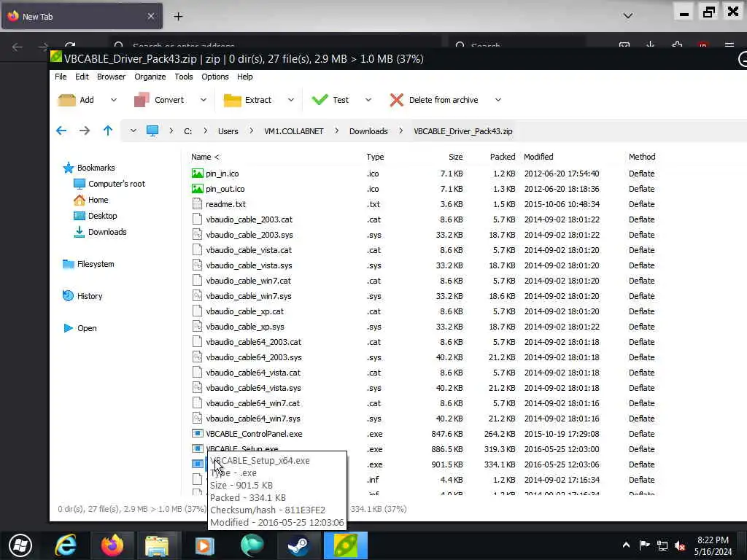Open the Organize menu

pyautogui.click(x=150, y=77)
